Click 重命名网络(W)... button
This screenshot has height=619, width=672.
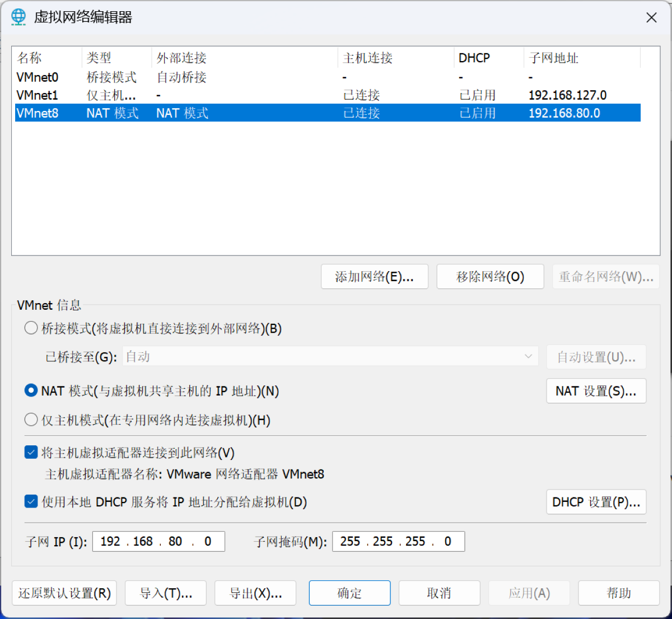click(x=606, y=277)
